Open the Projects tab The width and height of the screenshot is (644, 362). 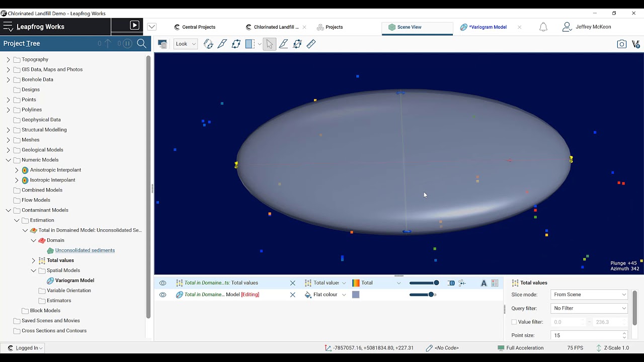coord(330,27)
